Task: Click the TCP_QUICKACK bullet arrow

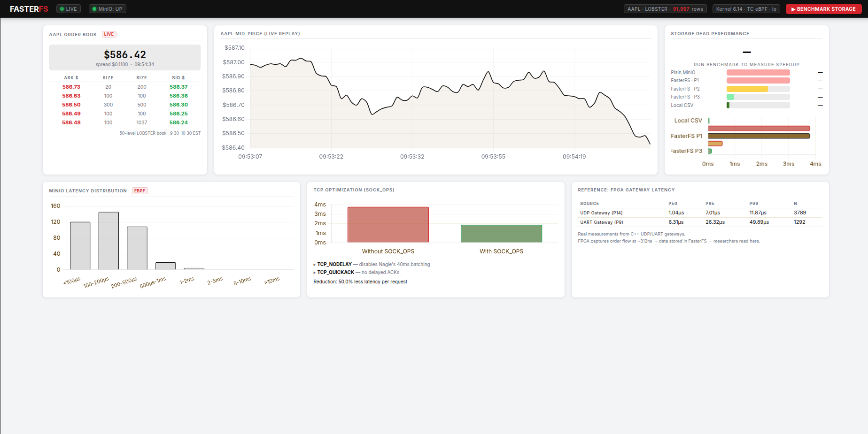Action: click(315, 273)
